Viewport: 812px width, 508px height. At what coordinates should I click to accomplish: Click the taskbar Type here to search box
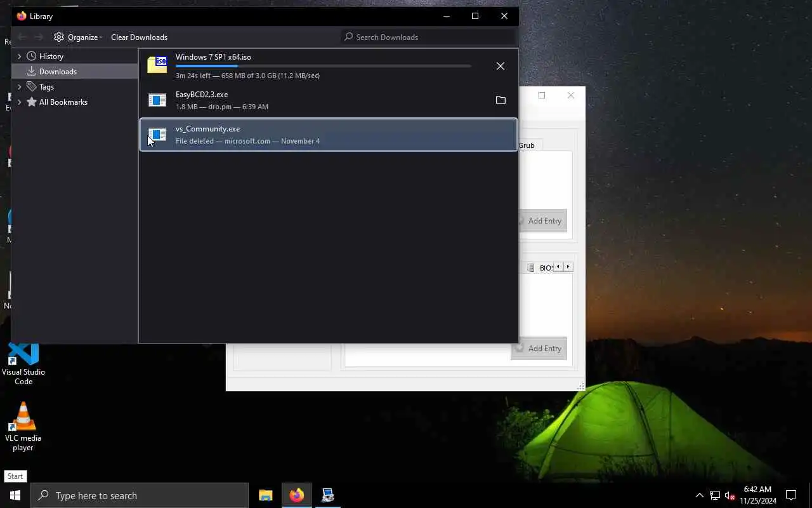[x=140, y=495]
